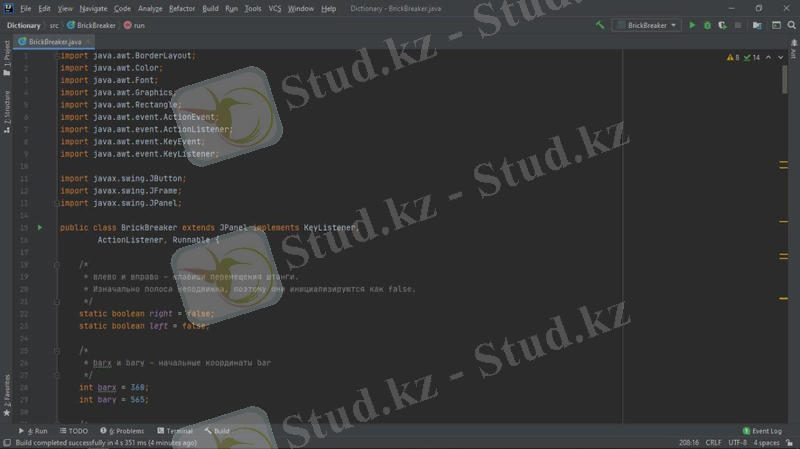The image size is (800, 449).
Task: Collapse the import block fold marker at line 1
Action: (x=57, y=56)
